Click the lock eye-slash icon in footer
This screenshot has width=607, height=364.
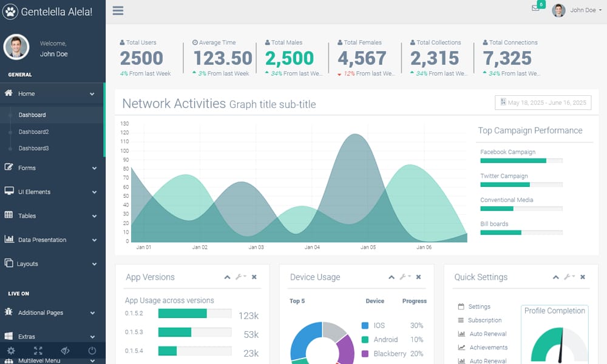tap(66, 351)
